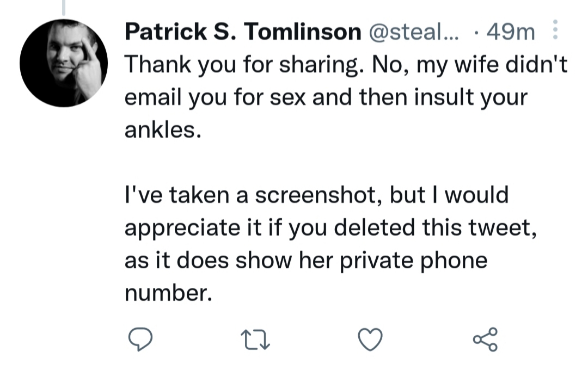The height and width of the screenshot is (370, 588).
Task: Click the truncated @steal... handle
Action: click(414, 32)
